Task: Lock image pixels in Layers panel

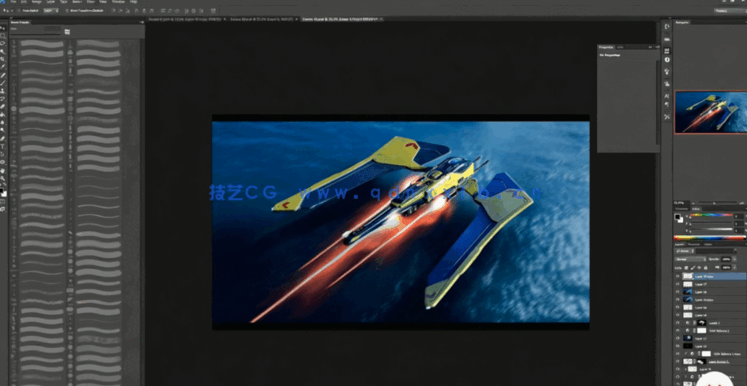Action: pyautogui.click(x=692, y=268)
